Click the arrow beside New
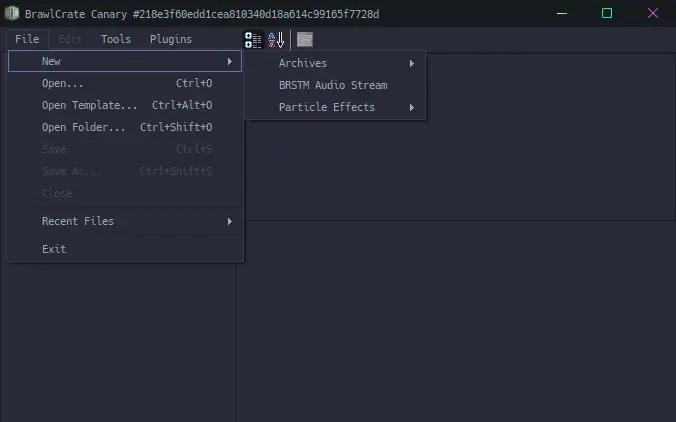This screenshot has width=676, height=422. tap(230, 62)
